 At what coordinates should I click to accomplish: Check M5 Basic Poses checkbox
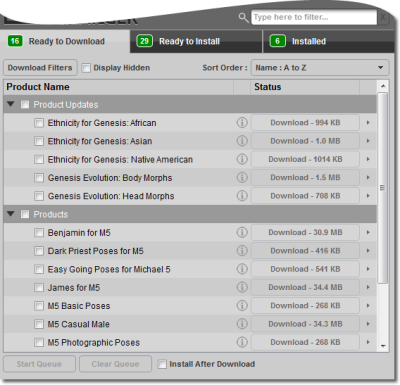[39, 306]
